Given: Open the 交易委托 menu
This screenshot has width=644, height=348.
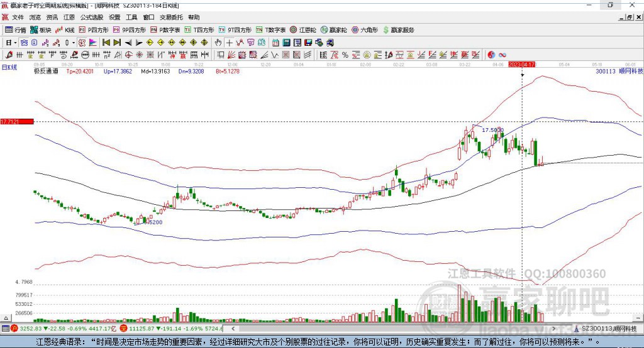Looking at the screenshot, I should pos(171,17).
